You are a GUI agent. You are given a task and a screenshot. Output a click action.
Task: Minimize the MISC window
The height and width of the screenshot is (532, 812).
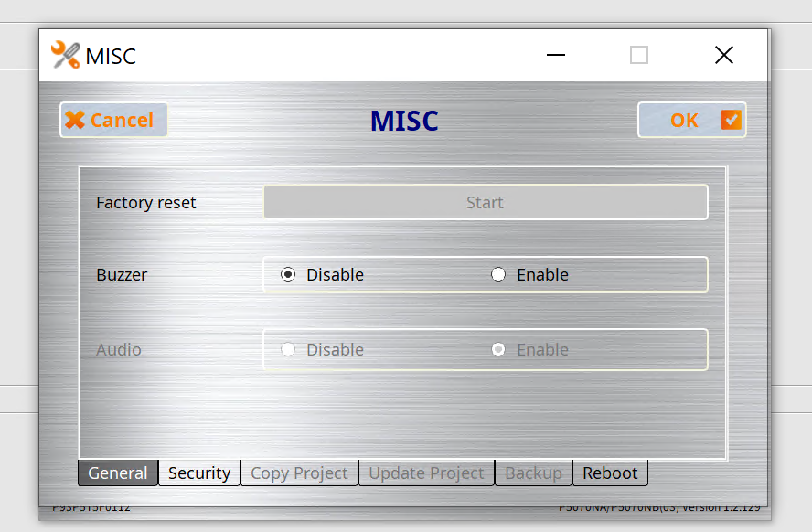click(556, 56)
